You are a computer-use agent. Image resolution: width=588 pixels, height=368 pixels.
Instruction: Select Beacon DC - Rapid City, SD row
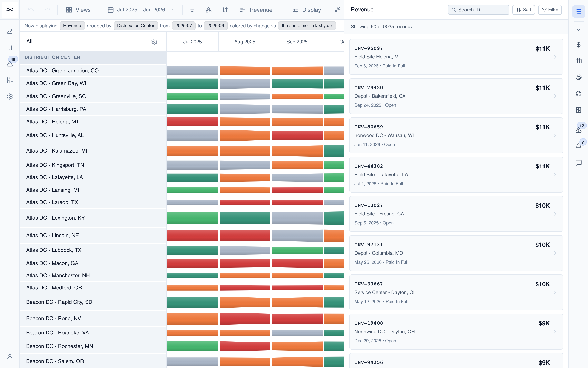click(x=92, y=302)
